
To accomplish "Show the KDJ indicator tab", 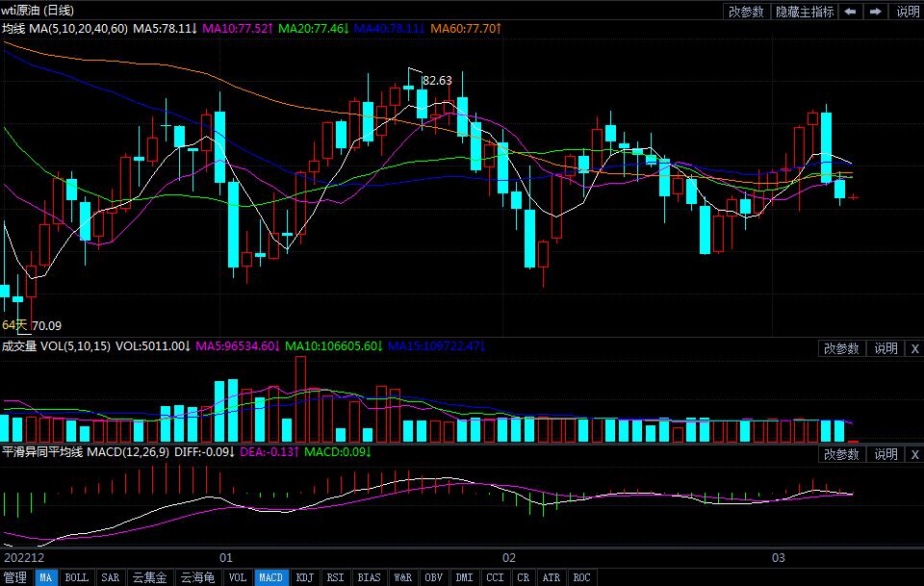I will (x=304, y=577).
